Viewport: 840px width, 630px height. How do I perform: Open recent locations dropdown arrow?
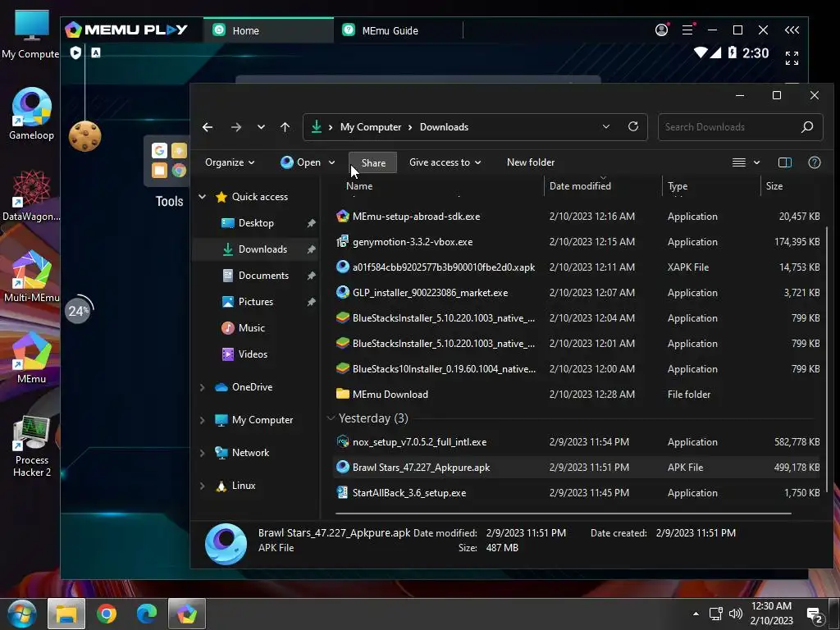(x=261, y=127)
